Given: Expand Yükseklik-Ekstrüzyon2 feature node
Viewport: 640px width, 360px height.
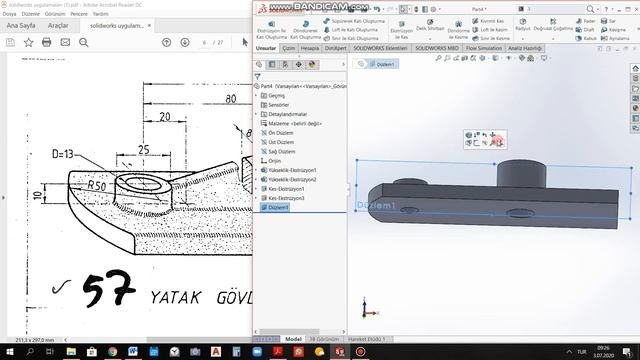Looking at the screenshot, I should tap(257, 180).
